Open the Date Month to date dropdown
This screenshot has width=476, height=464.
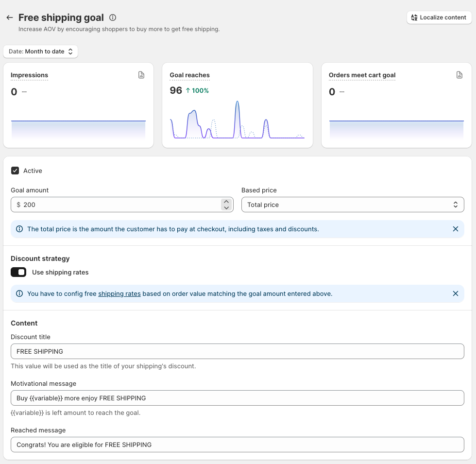pos(41,52)
